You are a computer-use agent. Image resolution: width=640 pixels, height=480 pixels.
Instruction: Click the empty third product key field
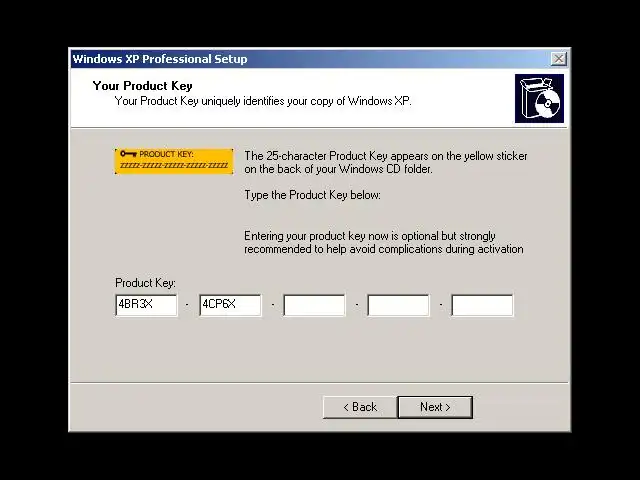click(x=314, y=305)
